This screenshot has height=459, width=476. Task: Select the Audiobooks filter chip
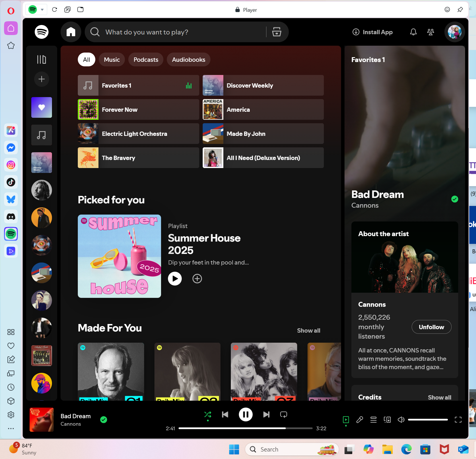[x=189, y=59]
